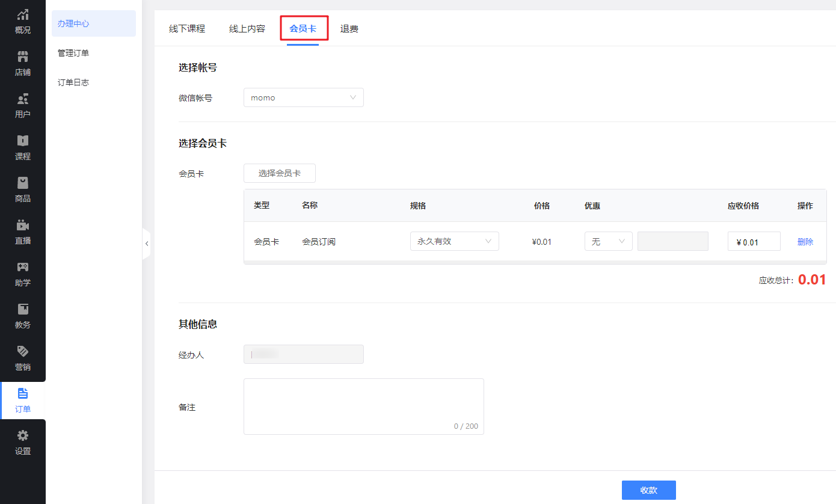
Task: Switch to the 会员卡 tab
Action: click(303, 28)
